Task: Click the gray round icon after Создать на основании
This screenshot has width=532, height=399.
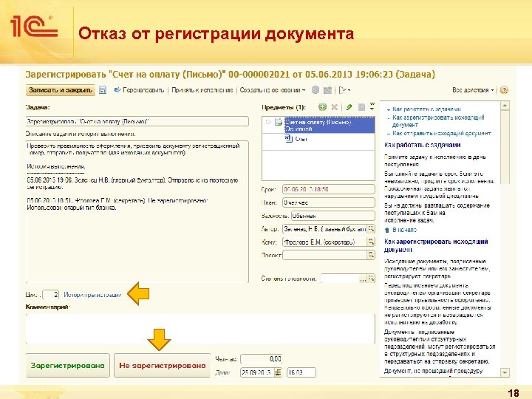Action: click(316, 89)
